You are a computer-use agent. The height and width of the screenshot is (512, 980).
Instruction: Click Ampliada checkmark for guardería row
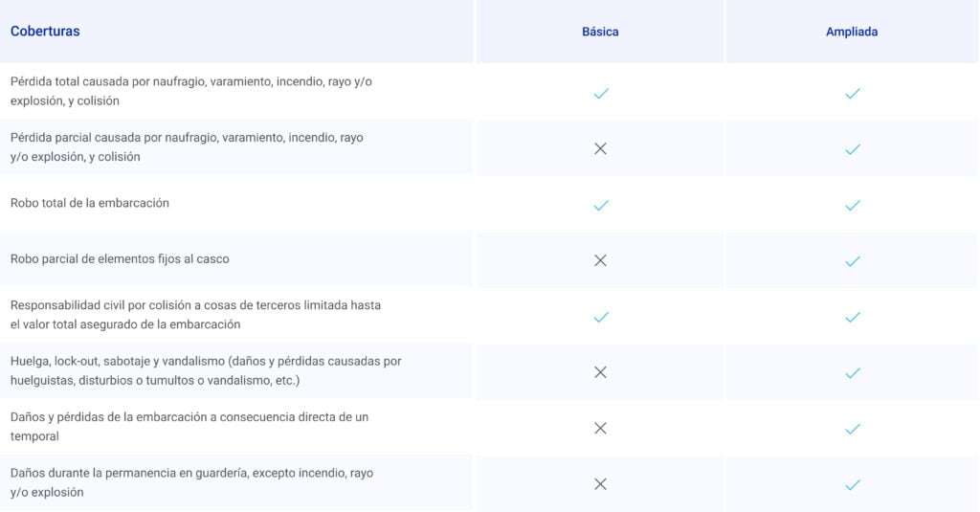point(853,484)
